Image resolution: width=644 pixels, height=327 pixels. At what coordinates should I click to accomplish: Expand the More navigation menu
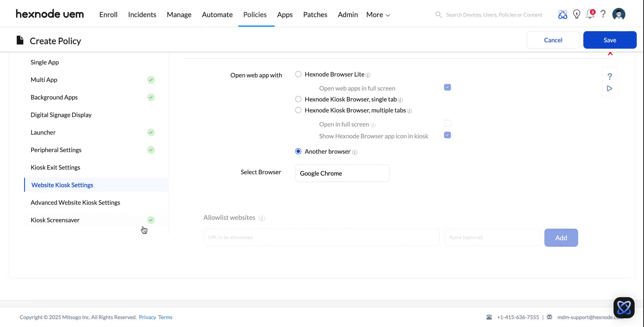(x=378, y=14)
